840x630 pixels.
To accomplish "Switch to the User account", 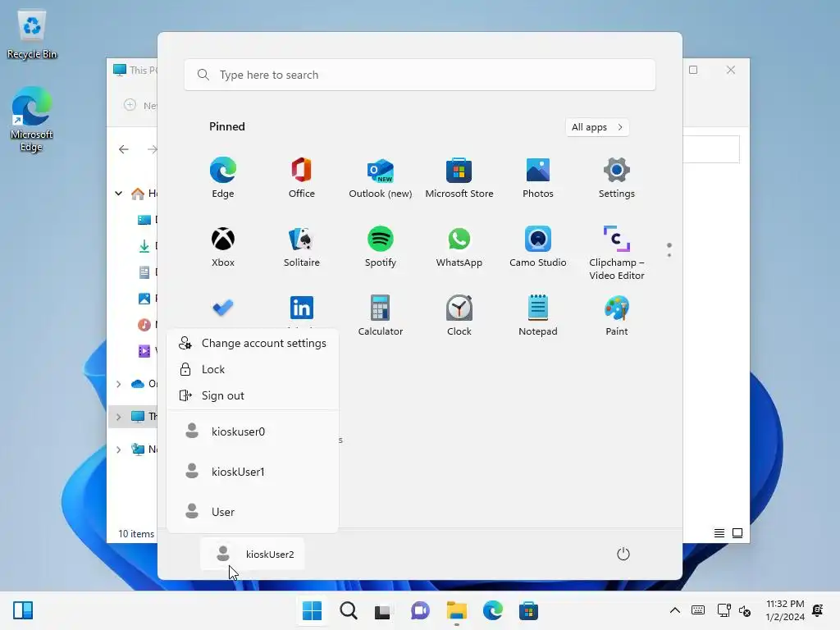I will pos(253,512).
